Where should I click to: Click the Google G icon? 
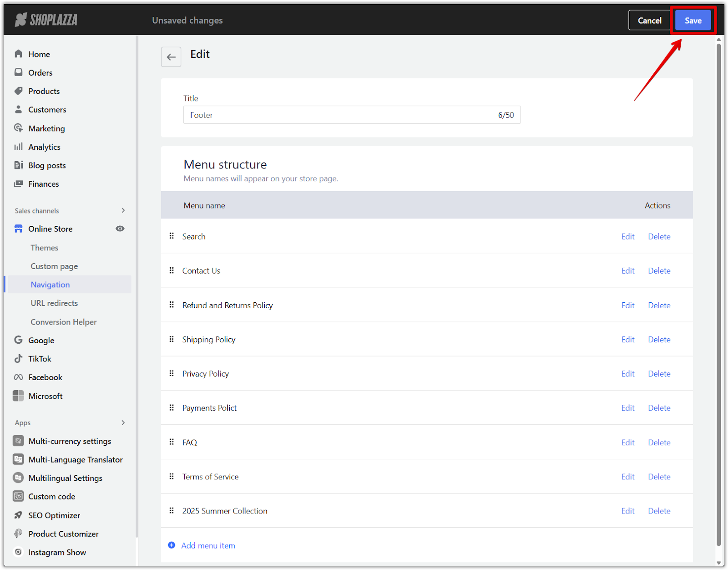18,340
